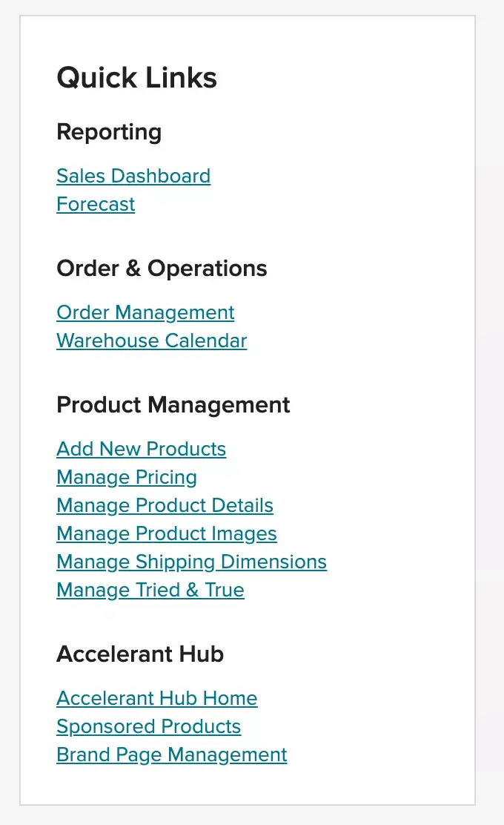504x825 pixels.
Task: Select the Forecast underlined text
Action: 96,204
